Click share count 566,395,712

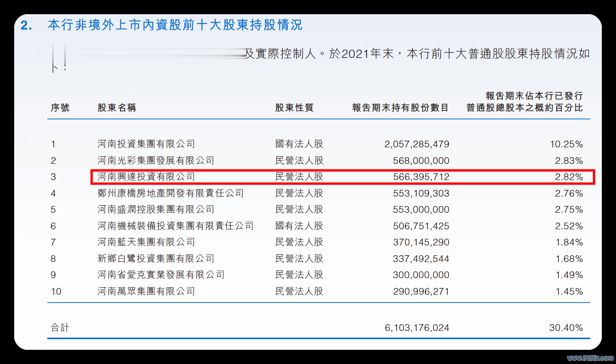point(421,177)
